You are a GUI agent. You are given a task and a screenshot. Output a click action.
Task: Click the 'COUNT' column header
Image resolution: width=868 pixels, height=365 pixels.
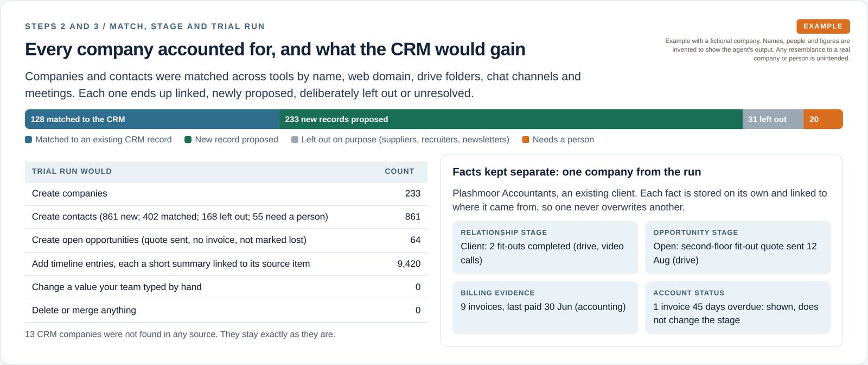click(x=399, y=171)
